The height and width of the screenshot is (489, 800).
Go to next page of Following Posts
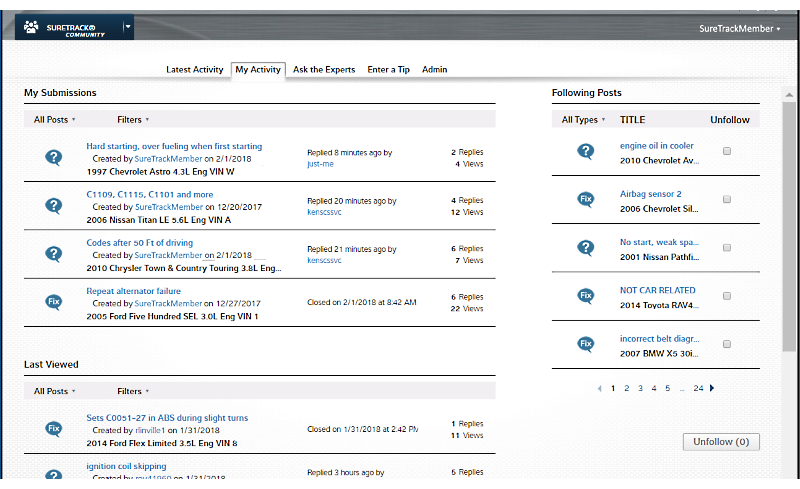(712, 388)
